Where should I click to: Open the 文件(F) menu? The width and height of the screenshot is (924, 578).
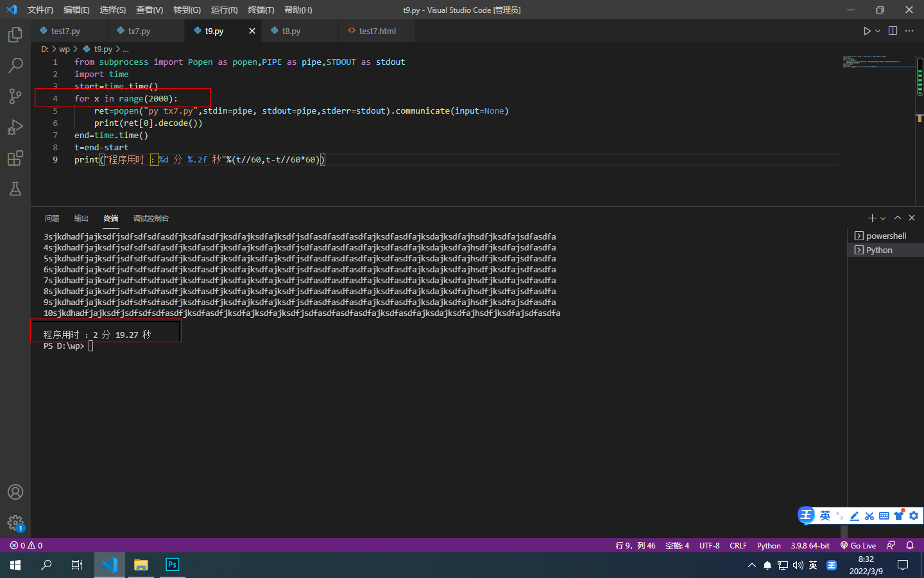coord(40,10)
